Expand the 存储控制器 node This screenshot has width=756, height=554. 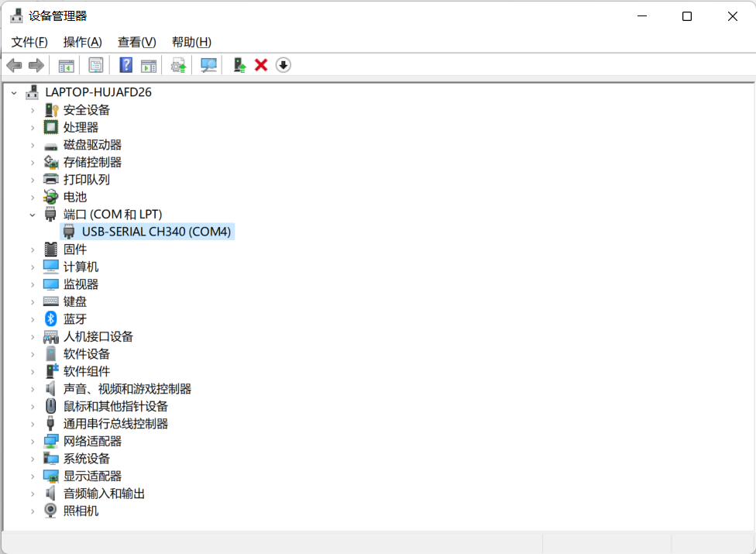coord(33,163)
